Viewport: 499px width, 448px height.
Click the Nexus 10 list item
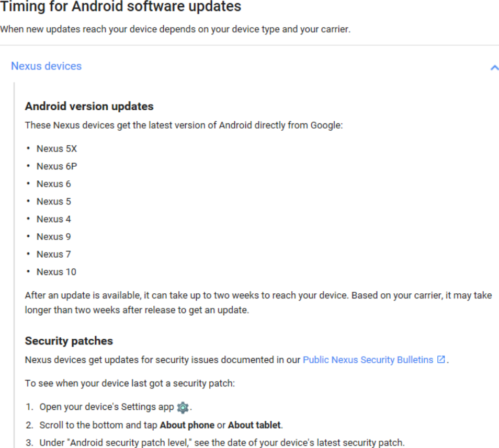point(56,272)
